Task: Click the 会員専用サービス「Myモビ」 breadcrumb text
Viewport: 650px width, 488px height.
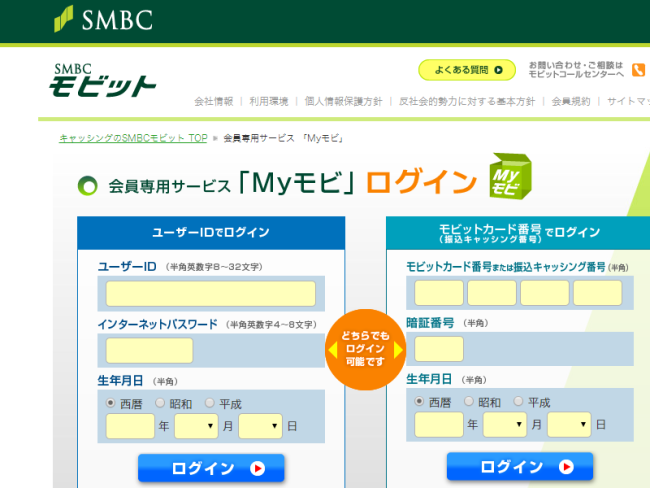Action: click(x=284, y=138)
